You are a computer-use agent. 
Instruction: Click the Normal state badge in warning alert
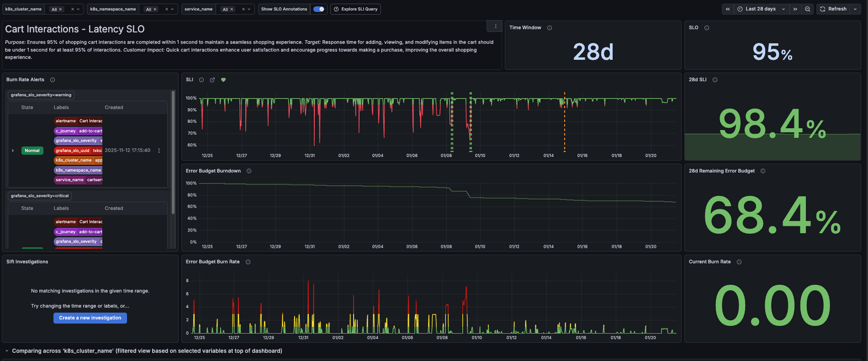[x=32, y=151]
